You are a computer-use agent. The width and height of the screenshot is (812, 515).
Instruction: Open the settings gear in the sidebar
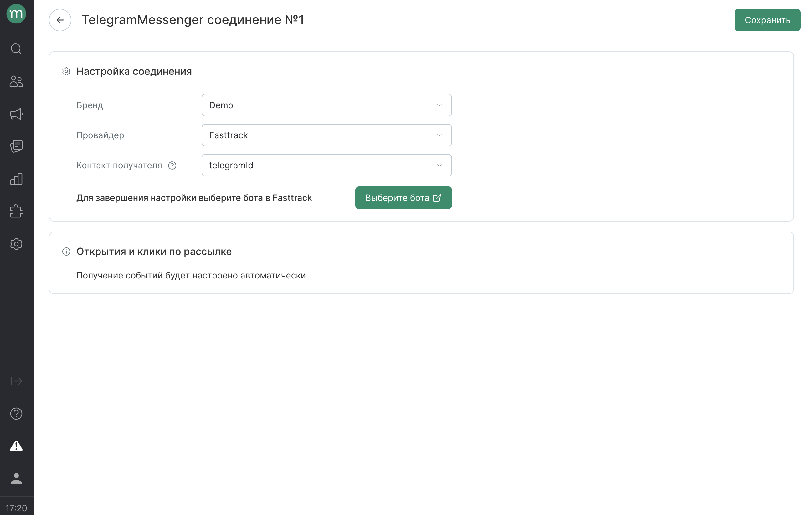click(x=16, y=244)
